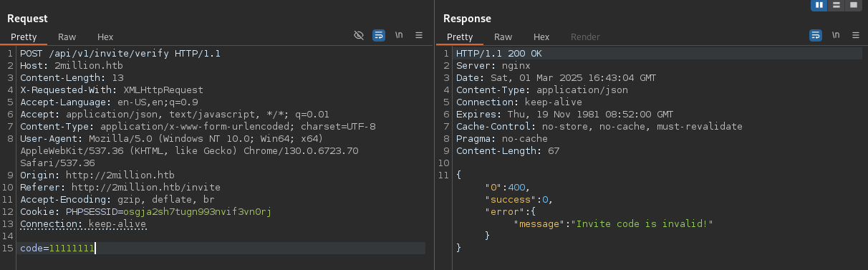868x270 pixels.
Task: Click the "success":0 JSON line
Action: [519, 199]
